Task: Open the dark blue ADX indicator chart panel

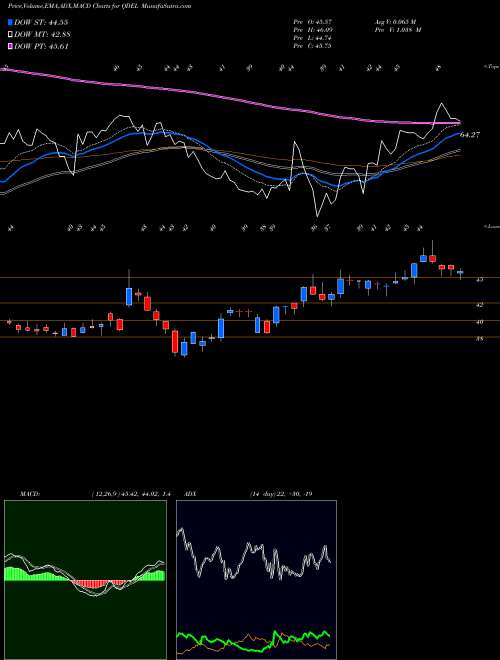Action: pyautogui.click(x=256, y=580)
